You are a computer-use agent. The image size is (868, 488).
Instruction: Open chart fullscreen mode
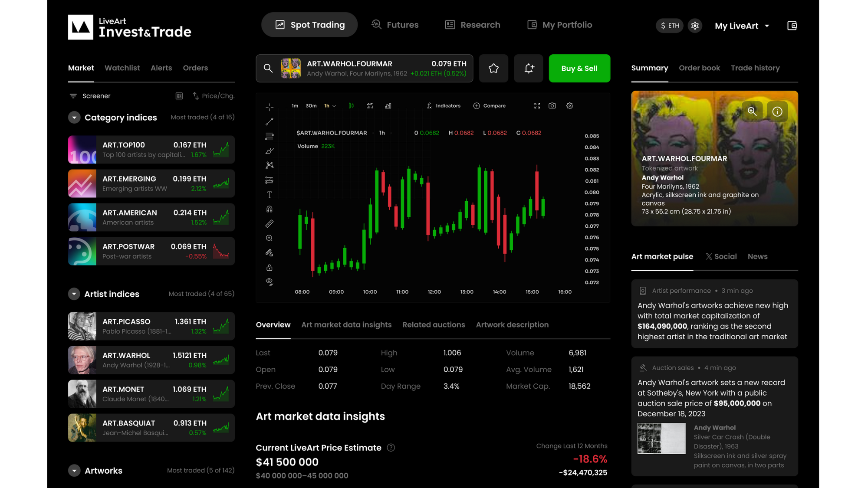click(x=537, y=106)
